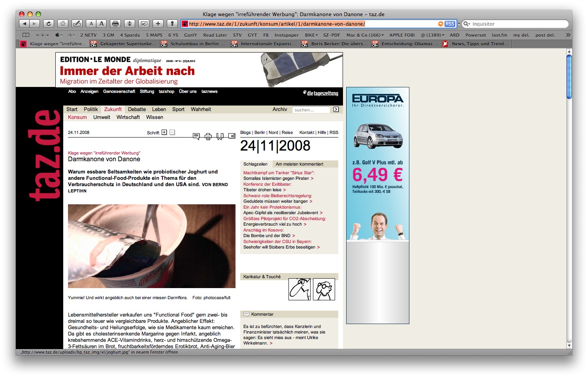This screenshot has height=377, width=588.
Task: Select the 'Am meisten kommentiert' tab
Action: click(299, 164)
